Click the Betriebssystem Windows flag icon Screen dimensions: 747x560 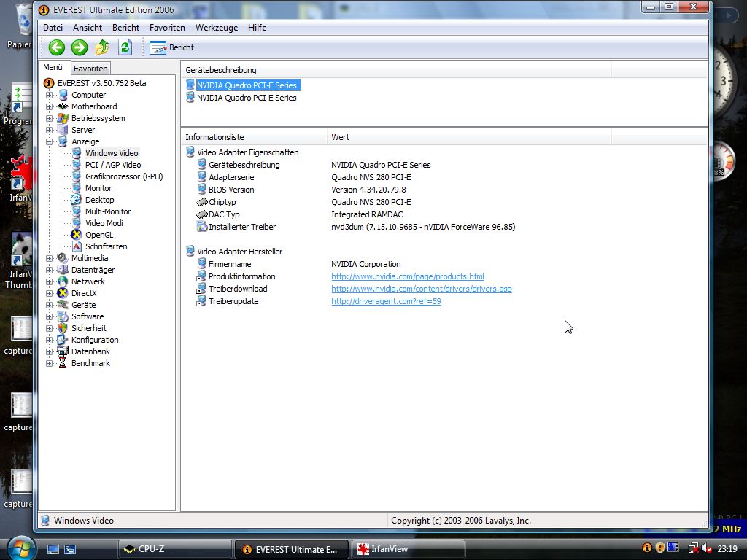(63, 118)
